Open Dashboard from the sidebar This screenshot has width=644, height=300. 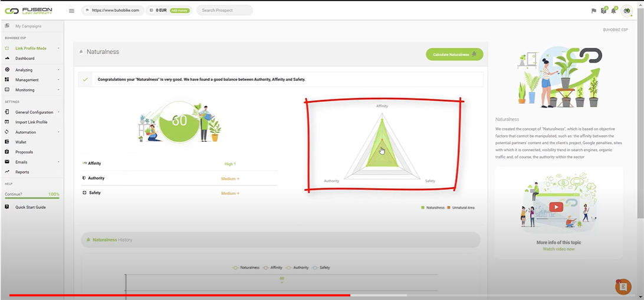(25, 58)
